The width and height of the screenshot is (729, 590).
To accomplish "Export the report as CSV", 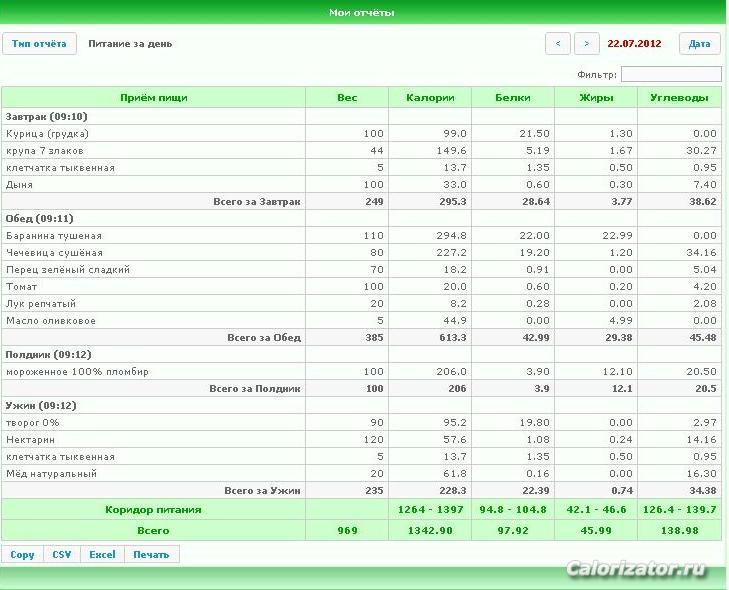I will (62, 555).
